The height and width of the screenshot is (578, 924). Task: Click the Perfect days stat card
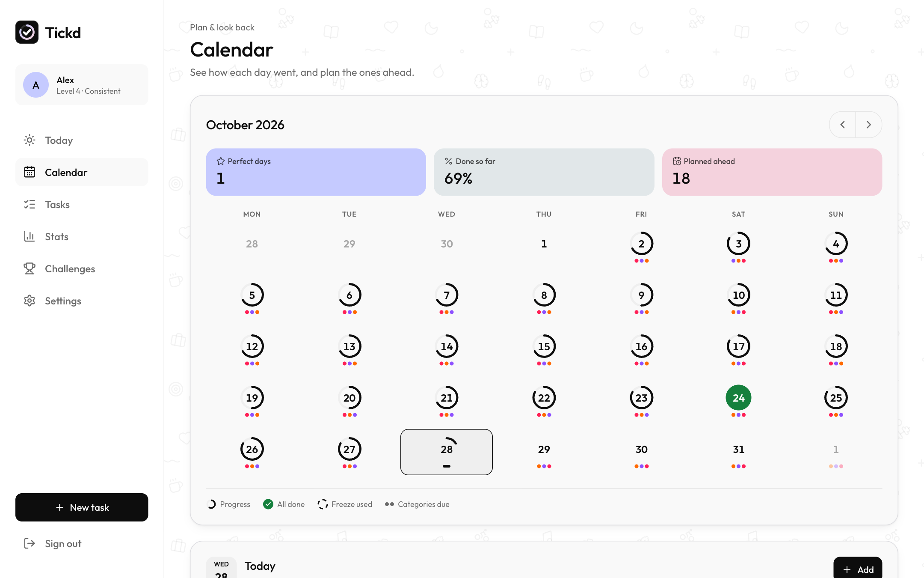coord(316,172)
